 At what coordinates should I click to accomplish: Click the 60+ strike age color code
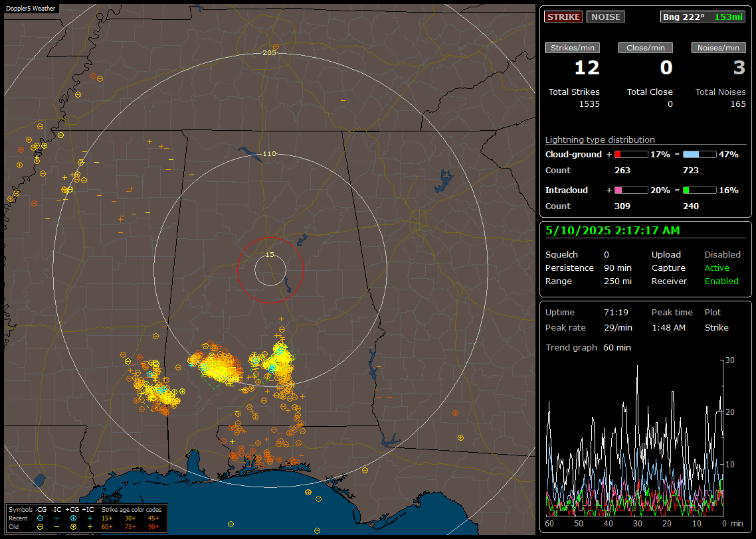tap(107, 526)
